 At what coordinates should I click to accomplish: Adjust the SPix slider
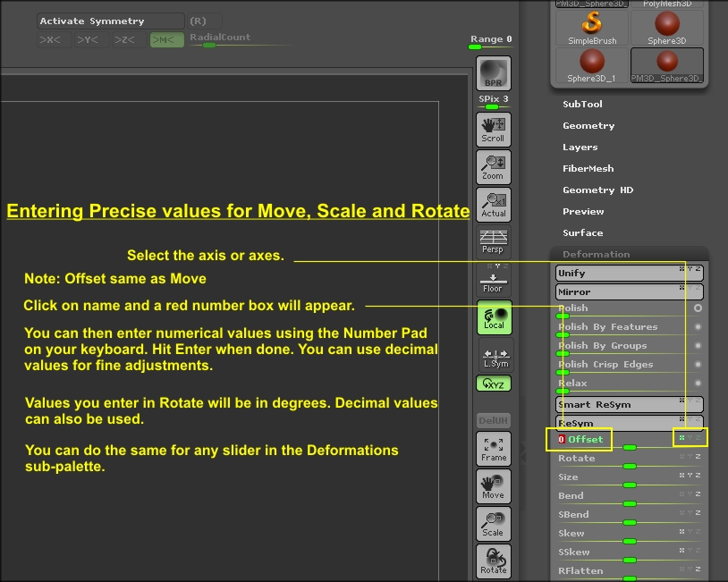pos(493,101)
